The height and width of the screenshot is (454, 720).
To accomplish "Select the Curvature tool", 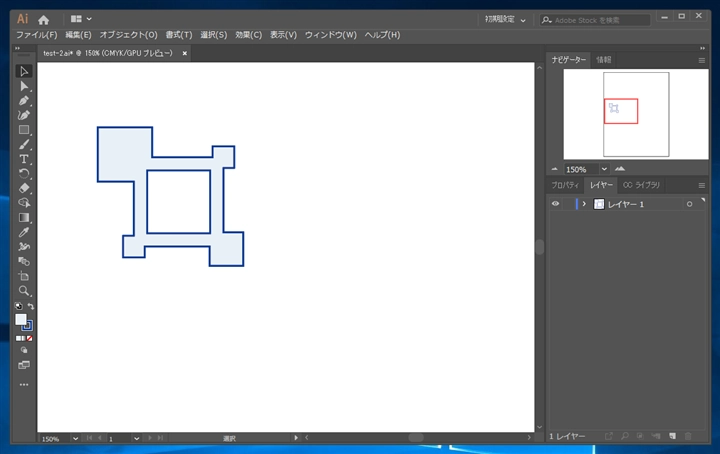I will pos(24,115).
